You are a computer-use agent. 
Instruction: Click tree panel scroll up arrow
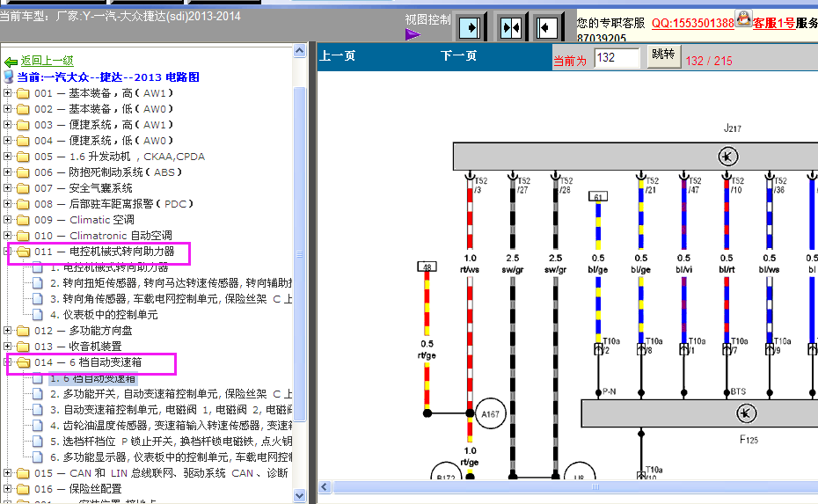[x=299, y=51]
